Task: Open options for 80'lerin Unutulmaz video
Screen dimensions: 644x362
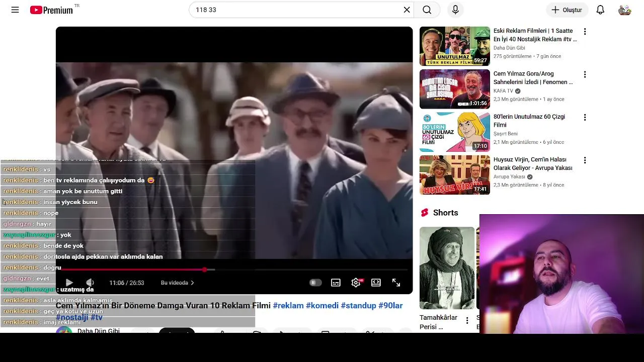Action: tap(585, 118)
